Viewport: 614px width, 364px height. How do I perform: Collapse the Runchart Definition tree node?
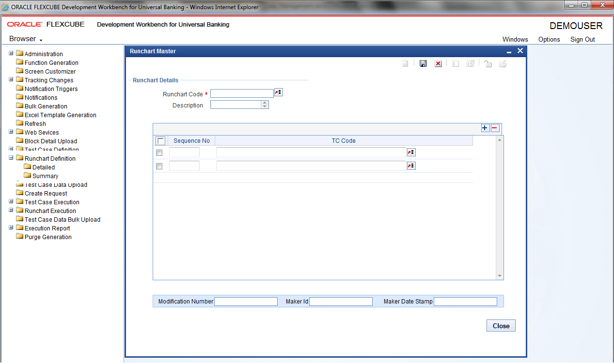tap(11, 158)
